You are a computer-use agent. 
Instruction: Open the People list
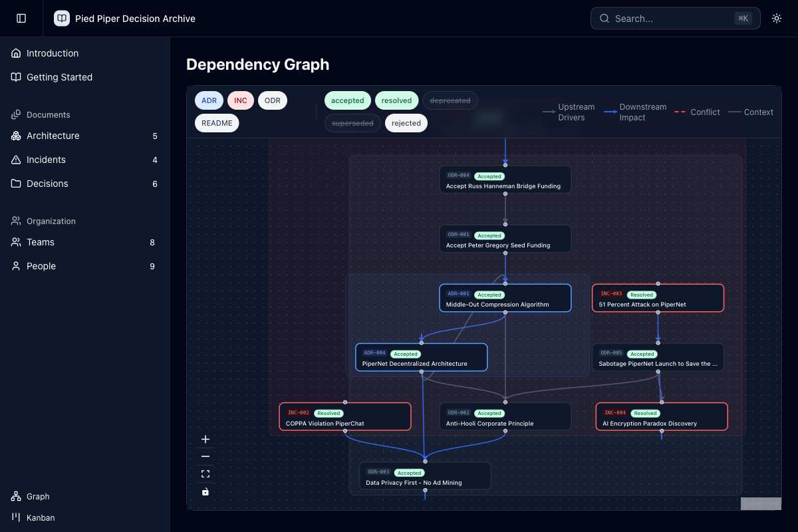coord(84,266)
